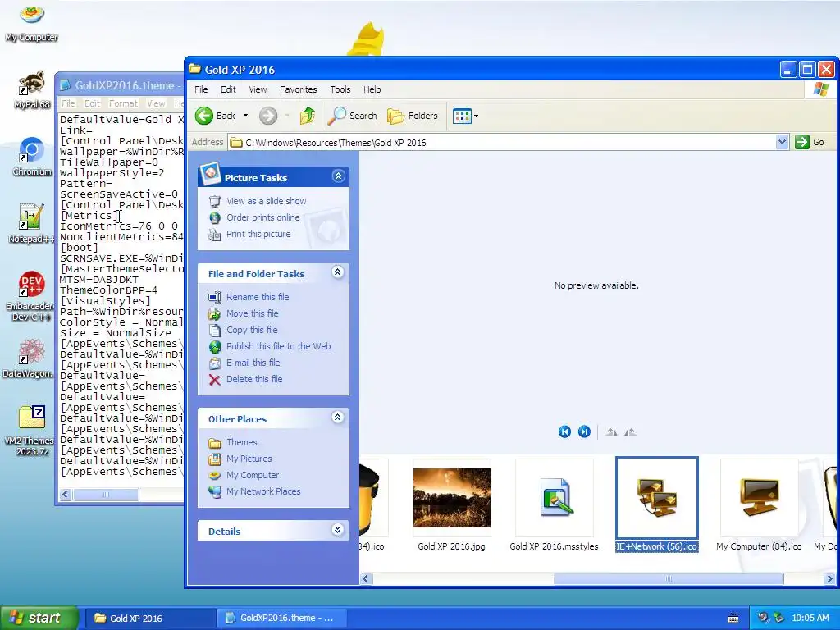Open Help menu in Explorer window
The image size is (840, 630).
pos(372,89)
